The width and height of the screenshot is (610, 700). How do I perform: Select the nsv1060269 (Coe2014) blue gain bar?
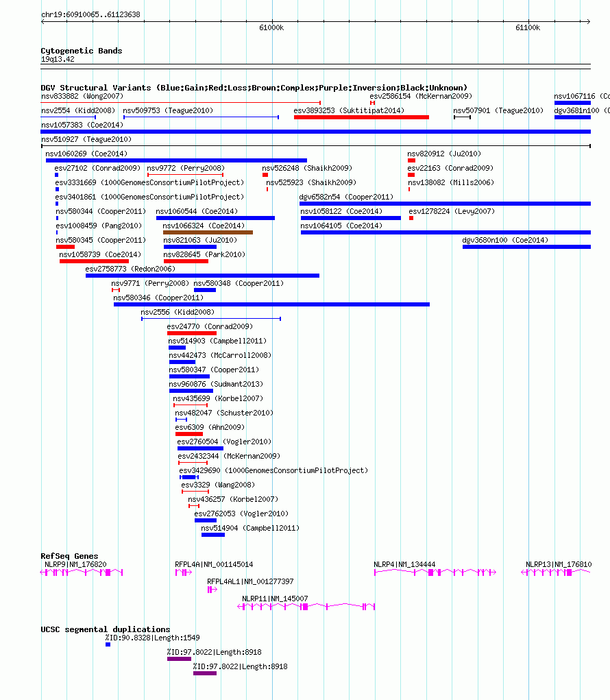click(176, 160)
